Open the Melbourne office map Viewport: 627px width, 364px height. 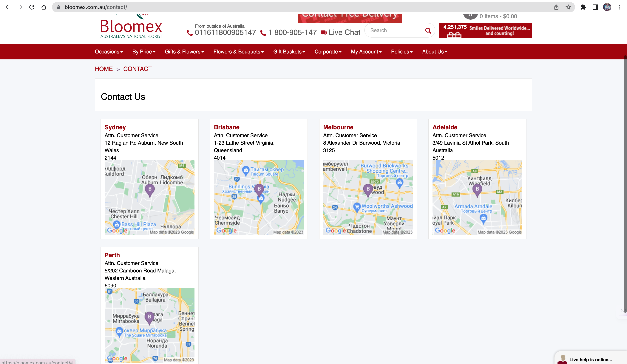(368, 198)
